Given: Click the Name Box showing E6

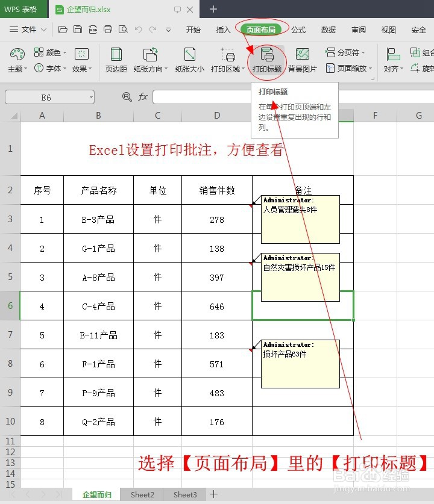Looking at the screenshot, I should click(x=46, y=98).
